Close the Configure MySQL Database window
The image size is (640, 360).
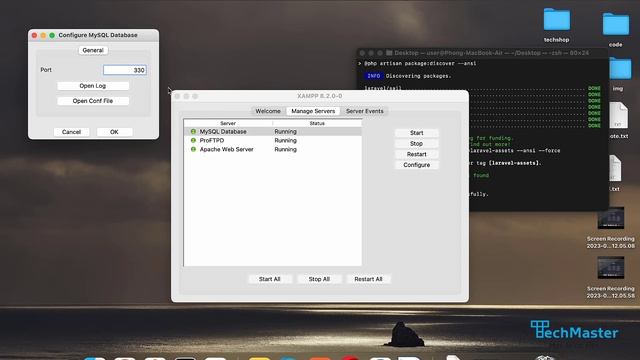coord(34,36)
